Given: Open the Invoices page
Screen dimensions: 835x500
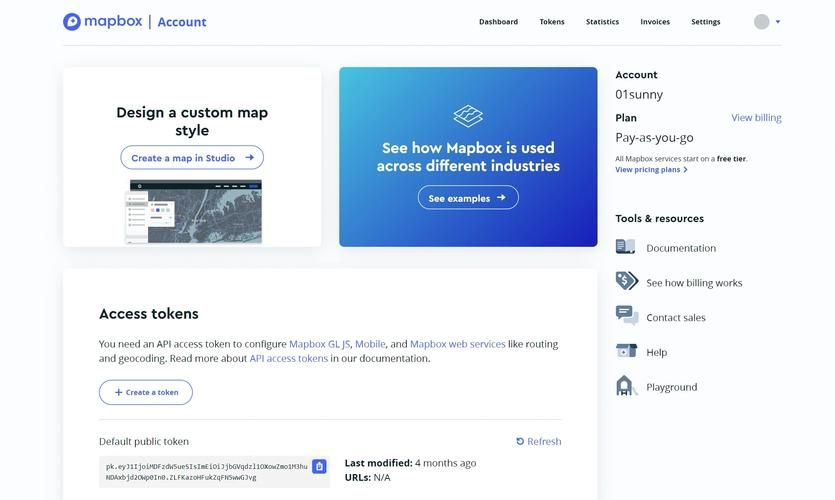Looking at the screenshot, I should (x=655, y=22).
